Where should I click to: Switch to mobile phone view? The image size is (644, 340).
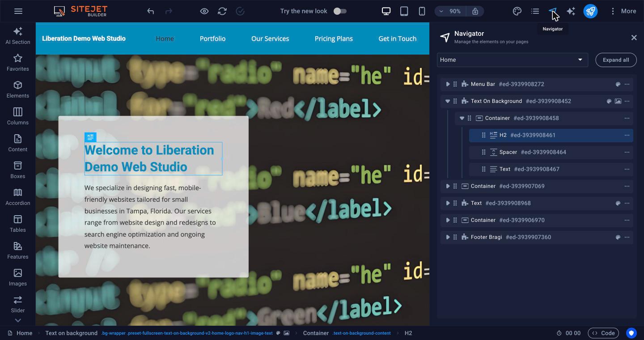[422, 11]
